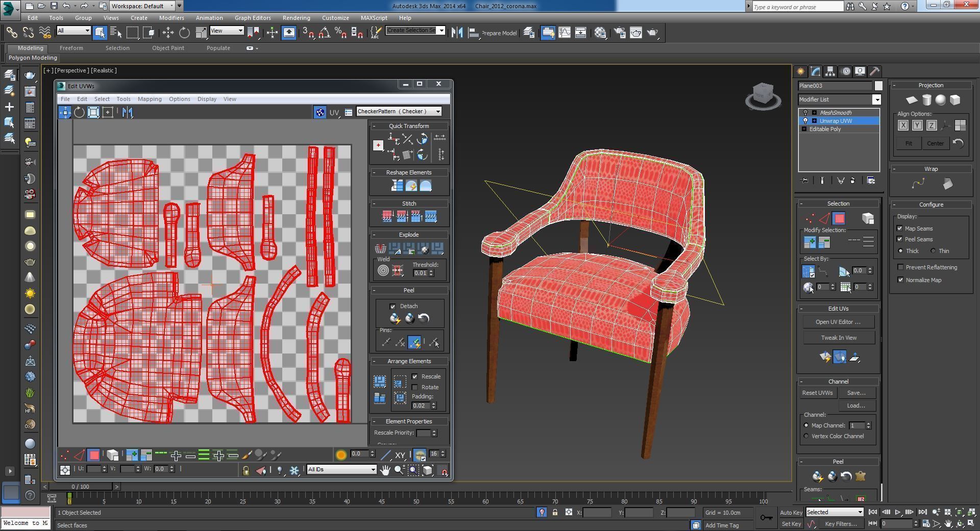The width and height of the screenshot is (980, 531).
Task: Select the Move tool in Edit UVWs toolbar
Action: point(65,112)
